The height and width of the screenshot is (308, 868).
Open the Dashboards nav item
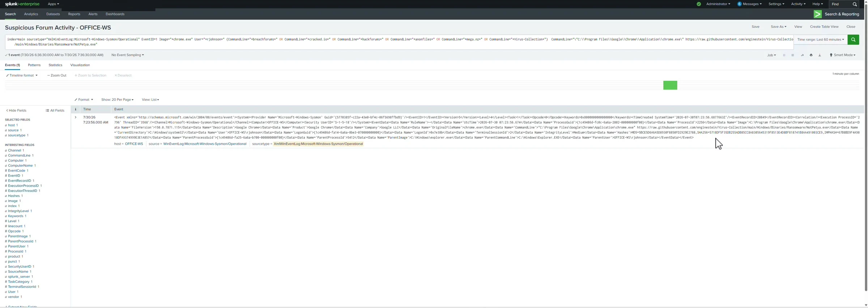coord(115,14)
